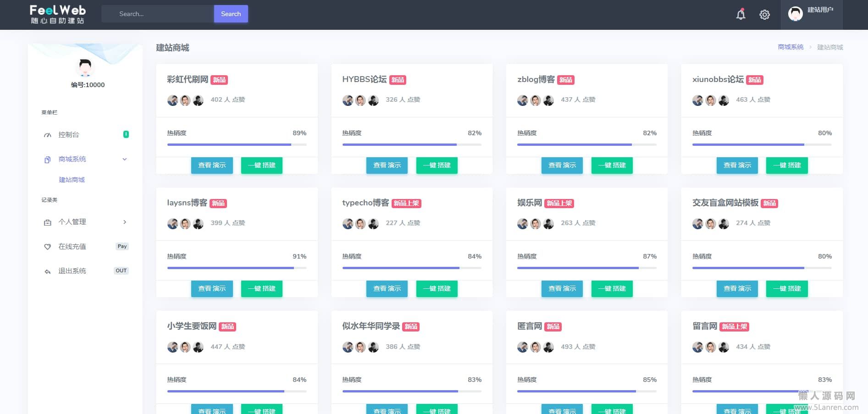View demo for HYBBS论坛
The width and height of the screenshot is (868, 414).
(387, 165)
